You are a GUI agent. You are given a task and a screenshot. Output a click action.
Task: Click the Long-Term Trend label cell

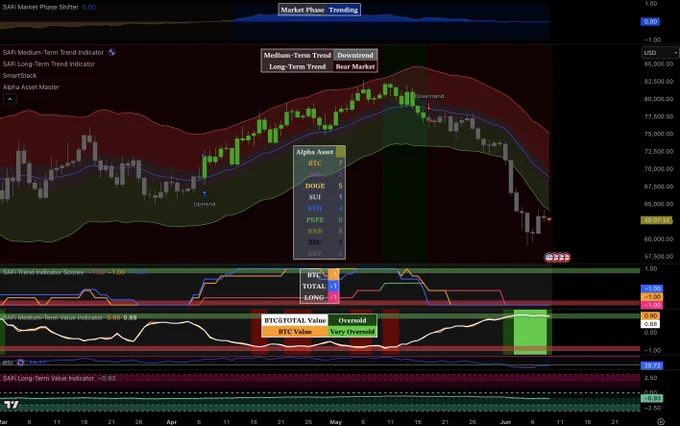pos(298,66)
